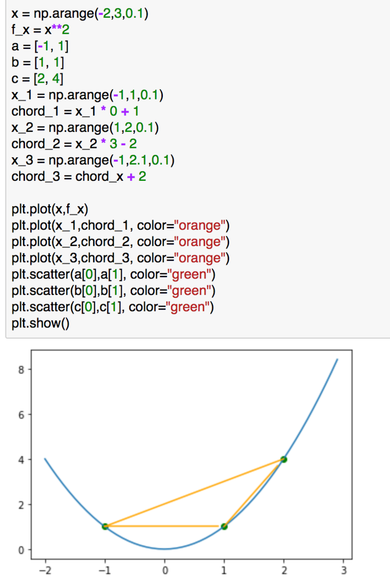Click the code line defining f_x = x**2
390x588 pixels.
[41, 30]
